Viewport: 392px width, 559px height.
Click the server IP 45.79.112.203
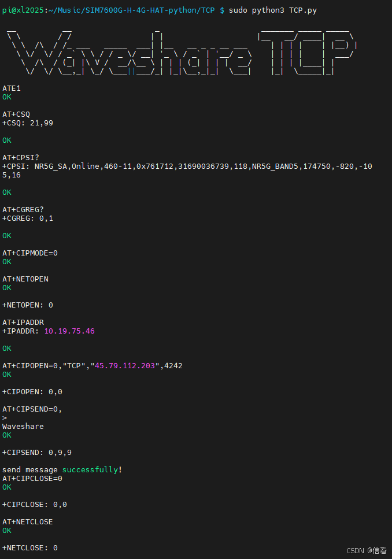click(x=125, y=366)
